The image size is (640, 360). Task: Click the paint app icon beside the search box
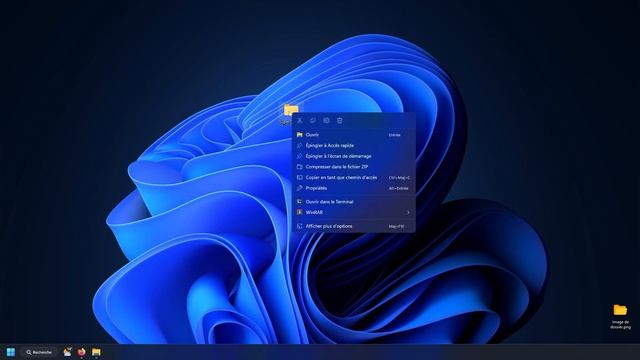[67, 351]
